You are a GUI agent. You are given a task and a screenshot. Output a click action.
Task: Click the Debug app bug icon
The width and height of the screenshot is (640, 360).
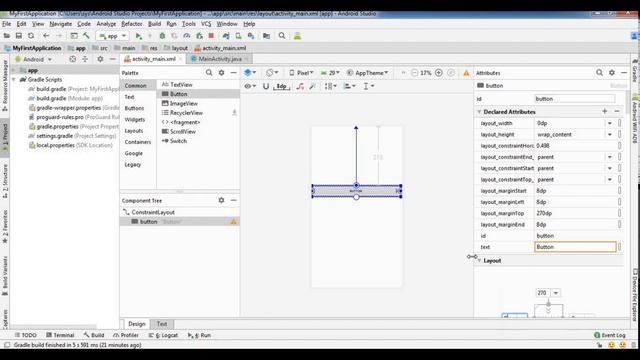click(x=162, y=36)
